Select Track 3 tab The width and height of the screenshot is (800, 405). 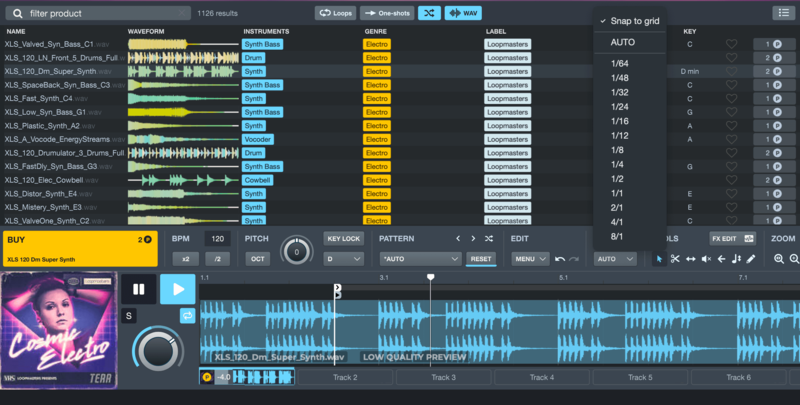tap(443, 377)
